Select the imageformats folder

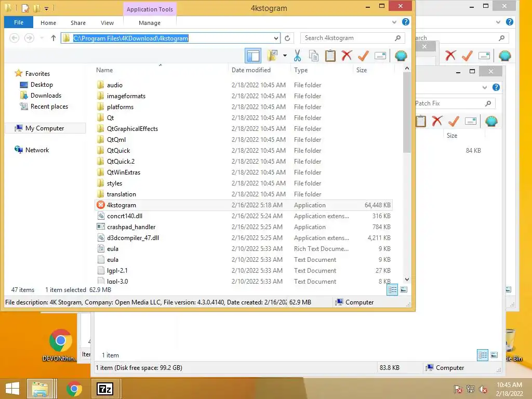(244, 96)
